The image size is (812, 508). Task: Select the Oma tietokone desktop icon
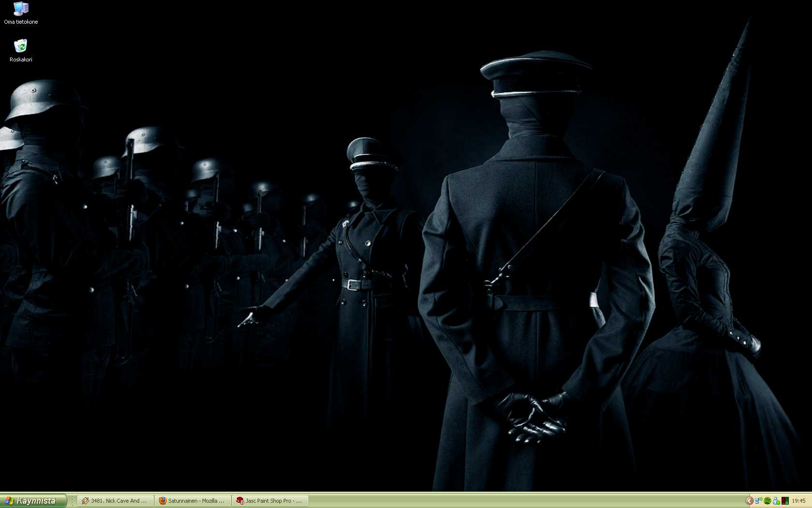pyautogui.click(x=21, y=13)
